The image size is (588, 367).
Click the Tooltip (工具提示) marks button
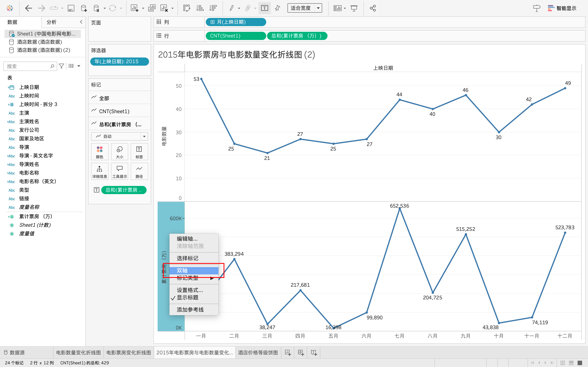[120, 171]
